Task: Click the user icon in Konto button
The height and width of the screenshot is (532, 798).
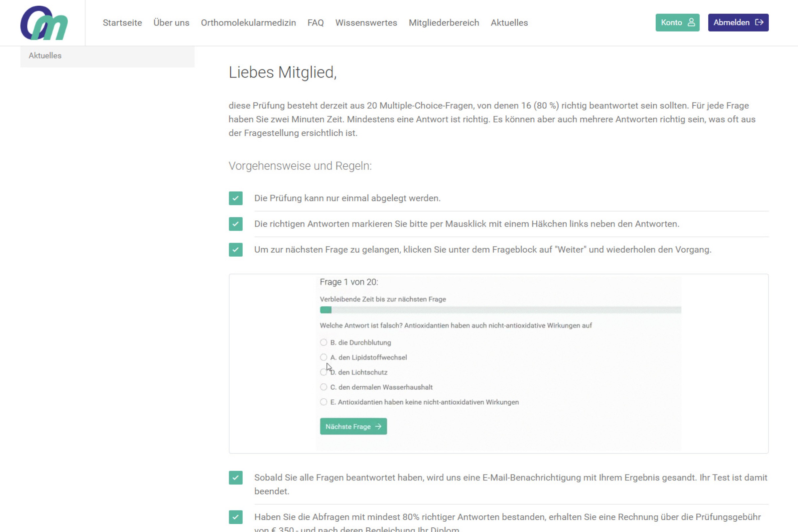Action: 691,22
